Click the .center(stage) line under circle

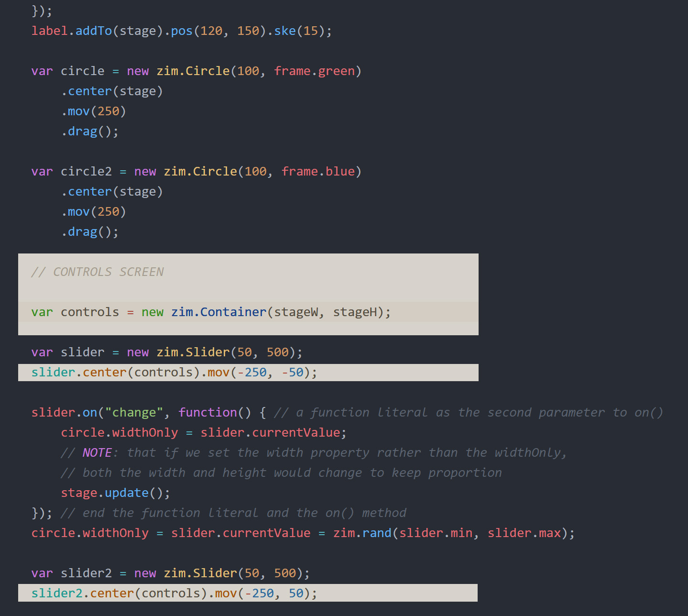click(x=112, y=91)
